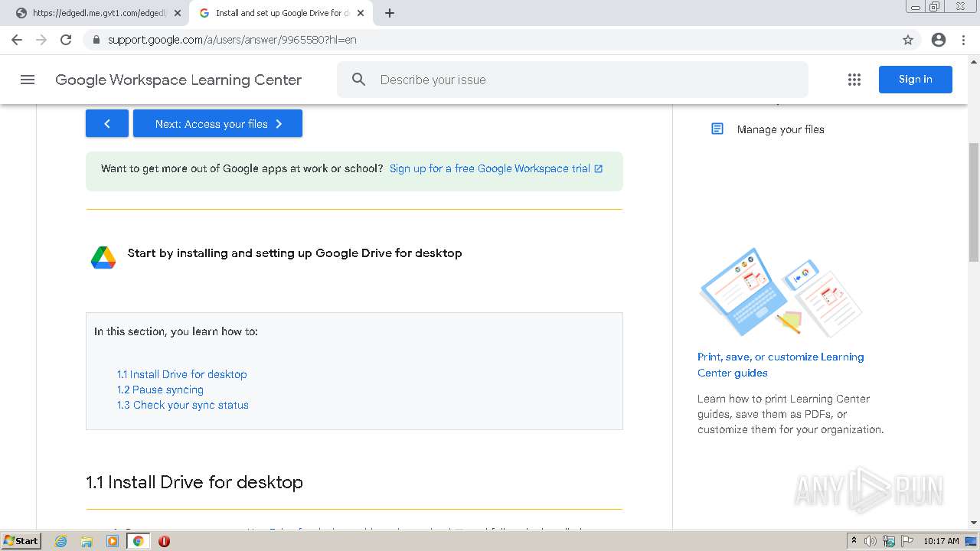980x551 pixels.
Task: Bookmark this page with the star
Action: [908, 40]
